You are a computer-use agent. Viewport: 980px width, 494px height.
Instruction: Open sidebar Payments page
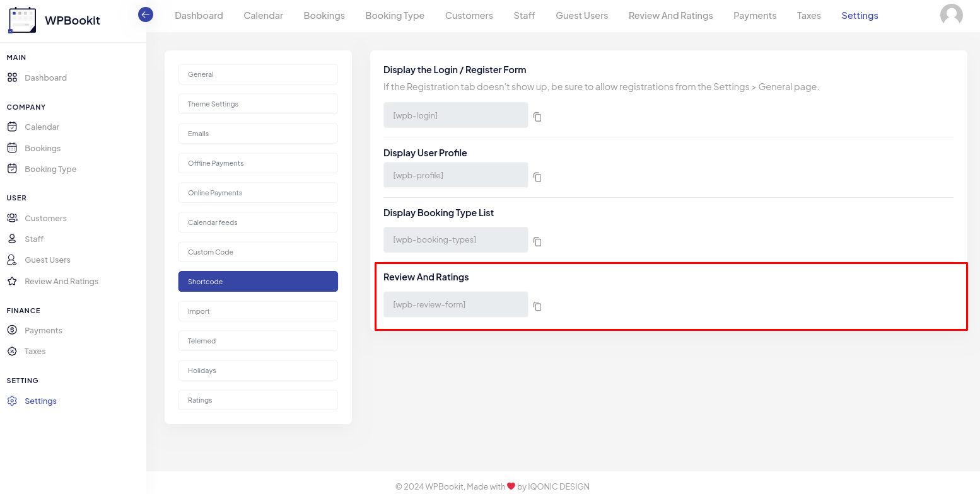point(43,330)
